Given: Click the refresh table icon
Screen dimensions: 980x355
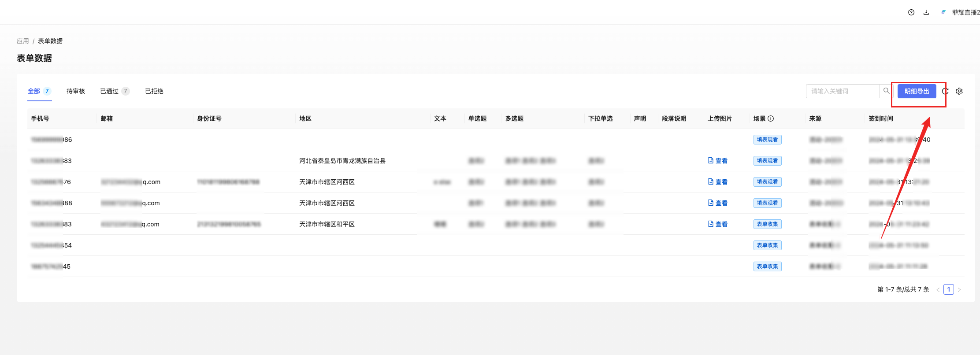Looking at the screenshot, I should pos(945,91).
